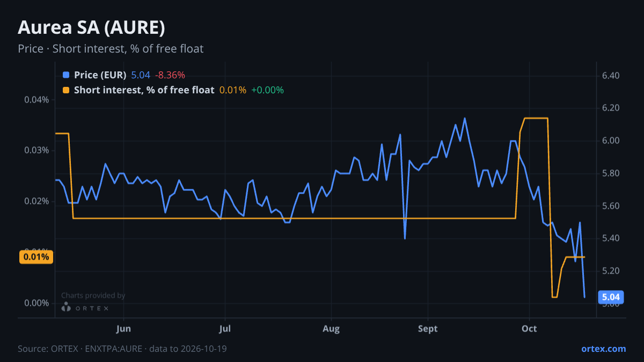The width and height of the screenshot is (644, 362).
Task: Click the 5.04 price value in legend
Action: (x=141, y=75)
